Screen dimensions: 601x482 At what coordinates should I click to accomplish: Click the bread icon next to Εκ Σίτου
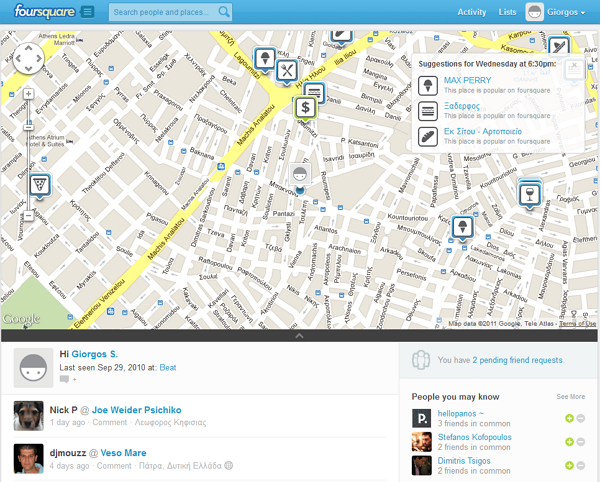point(428,136)
